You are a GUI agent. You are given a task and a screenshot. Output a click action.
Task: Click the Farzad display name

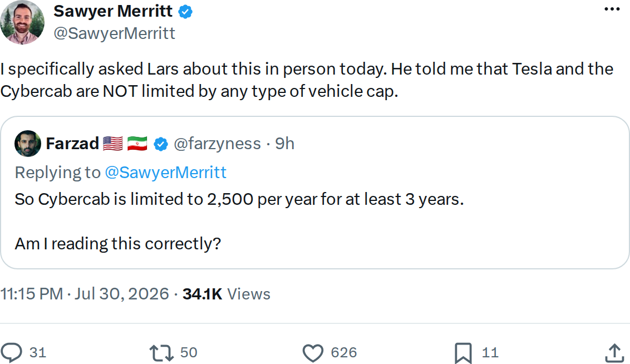pos(72,144)
